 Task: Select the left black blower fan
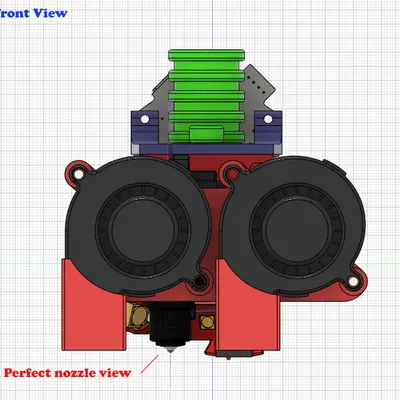[138, 227]
